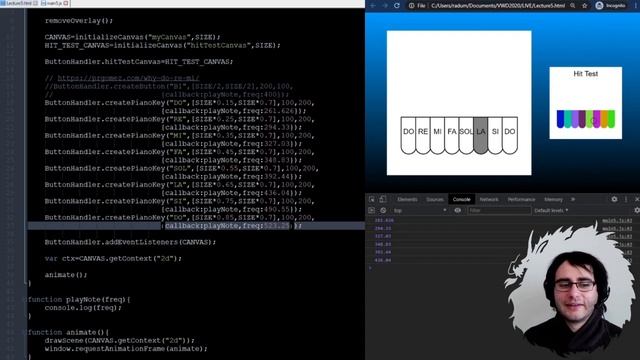This screenshot has width=640, height=360.
Task: Show more DevTools tabs chevron
Action: (x=573, y=199)
